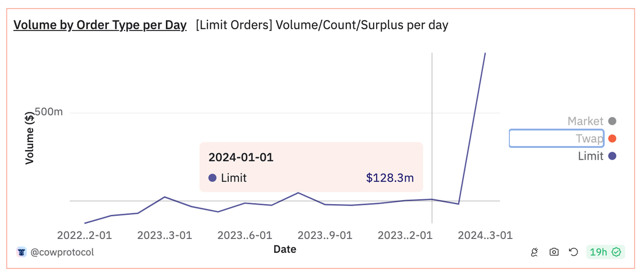Click the cowprotocol avatar icon

21,252
